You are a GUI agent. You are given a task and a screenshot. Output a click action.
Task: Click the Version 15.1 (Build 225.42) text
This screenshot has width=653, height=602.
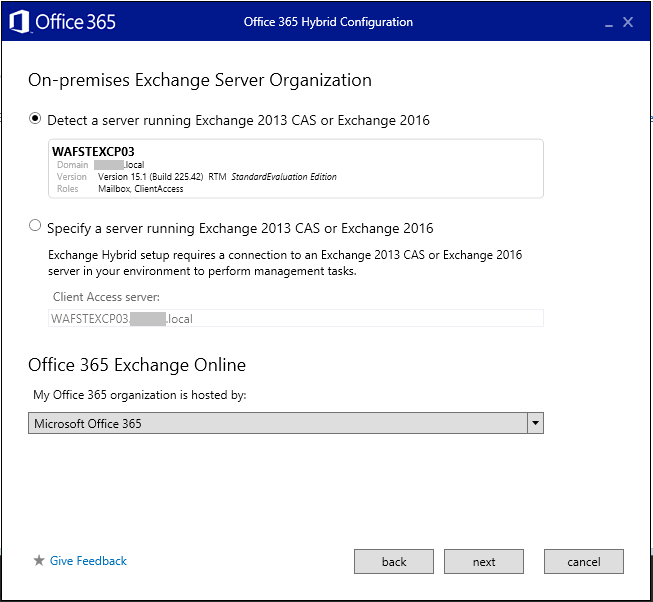click(x=151, y=177)
